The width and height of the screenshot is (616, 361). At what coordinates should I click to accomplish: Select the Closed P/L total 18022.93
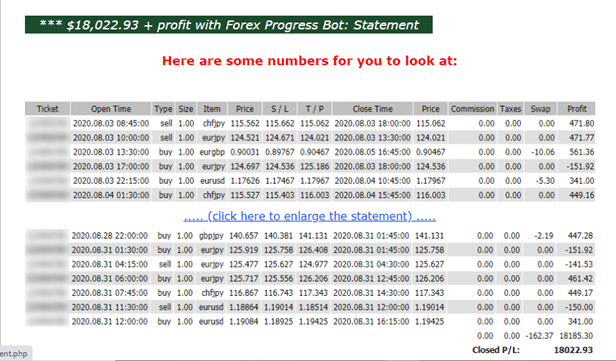tap(573, 350)
